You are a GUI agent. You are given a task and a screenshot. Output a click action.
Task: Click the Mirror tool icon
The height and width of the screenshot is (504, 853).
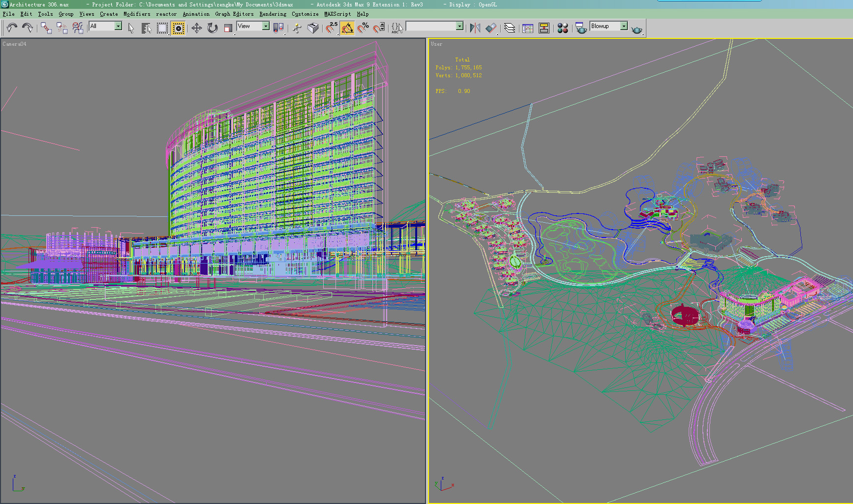coord(475,28)
